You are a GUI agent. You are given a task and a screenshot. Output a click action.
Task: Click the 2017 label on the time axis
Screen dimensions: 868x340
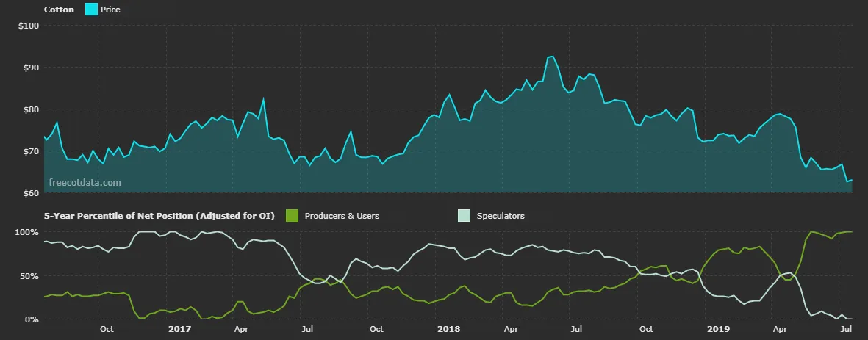[x=179, y=330]
